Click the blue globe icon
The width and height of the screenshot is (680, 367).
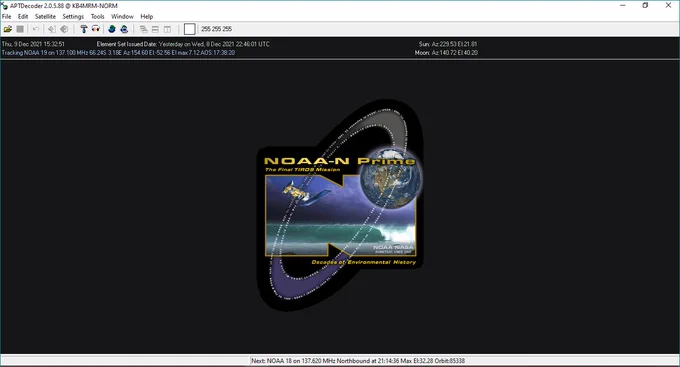coord(112,29)
